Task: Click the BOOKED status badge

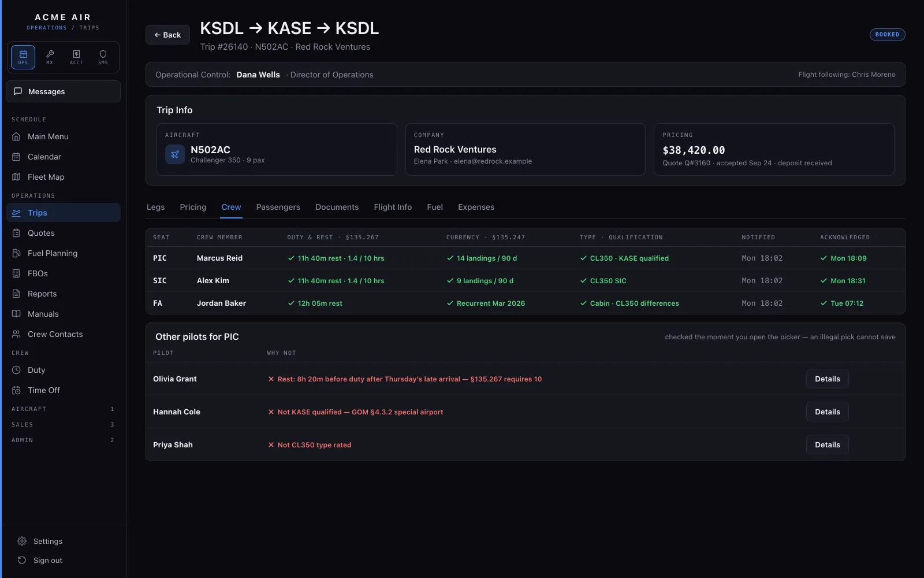Action: (887, 35)
